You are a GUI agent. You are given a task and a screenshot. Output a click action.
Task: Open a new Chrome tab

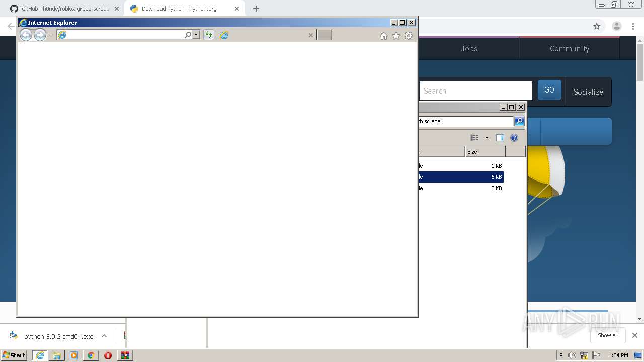pyautogui.click(x=256, y=9)
